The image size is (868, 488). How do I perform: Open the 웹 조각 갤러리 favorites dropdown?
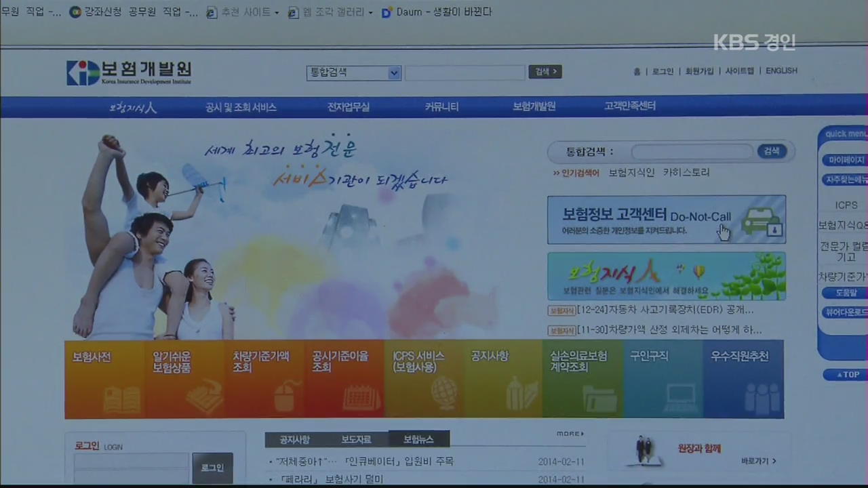tap(330, 12)
